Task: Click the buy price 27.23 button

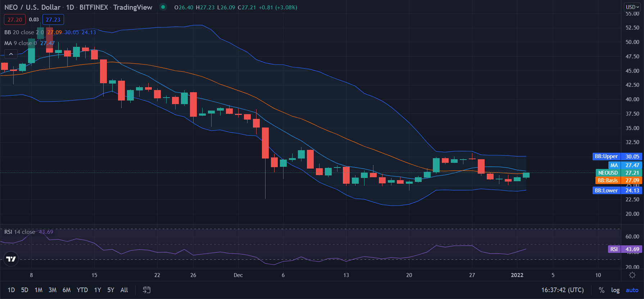Action: tap(53, 19)
